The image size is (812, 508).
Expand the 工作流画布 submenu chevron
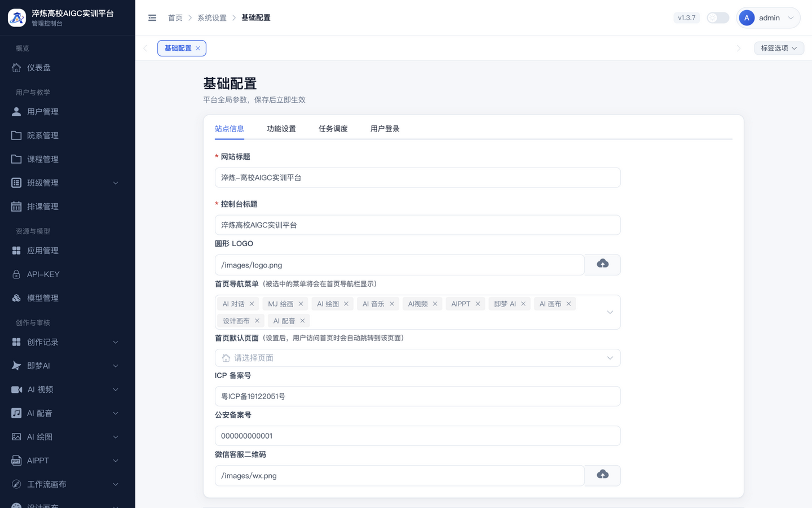(116, 484)
